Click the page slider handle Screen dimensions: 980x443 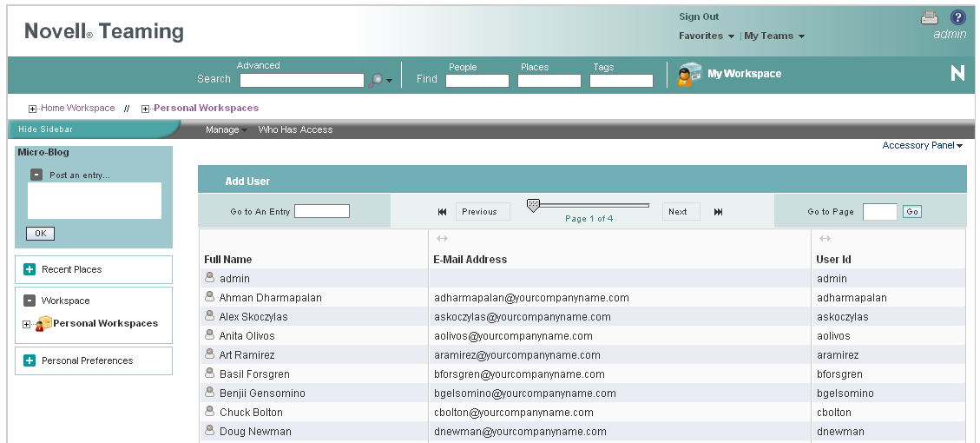(533, 205)
